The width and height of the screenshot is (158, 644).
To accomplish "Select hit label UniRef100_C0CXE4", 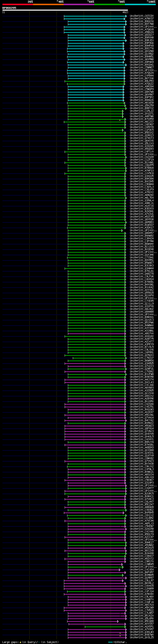I will pyautogui.click(x=142, y=570).
